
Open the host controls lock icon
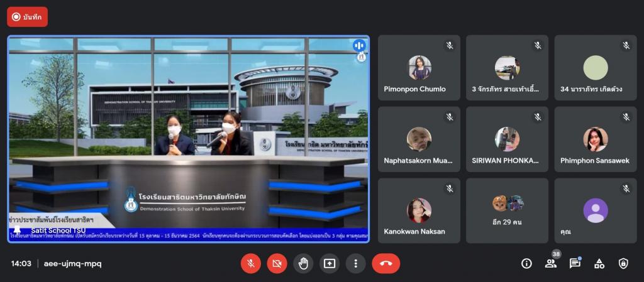point(623,264)
